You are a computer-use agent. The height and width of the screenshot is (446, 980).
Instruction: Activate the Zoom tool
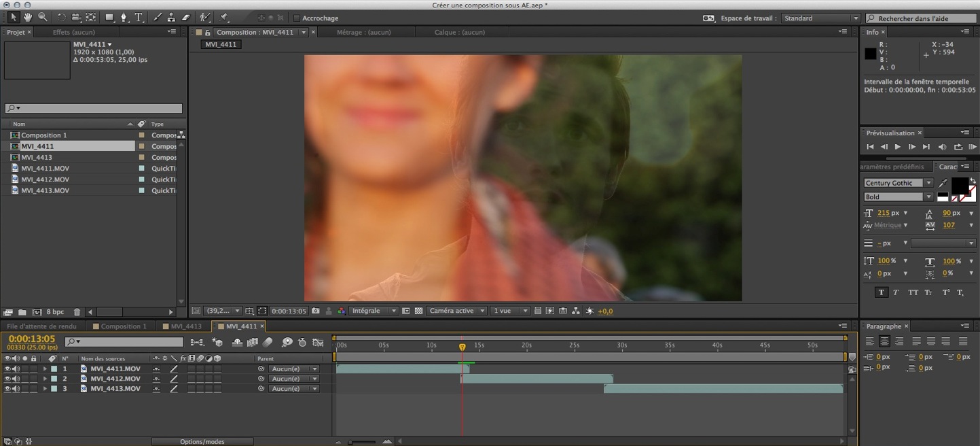(42, 18)
